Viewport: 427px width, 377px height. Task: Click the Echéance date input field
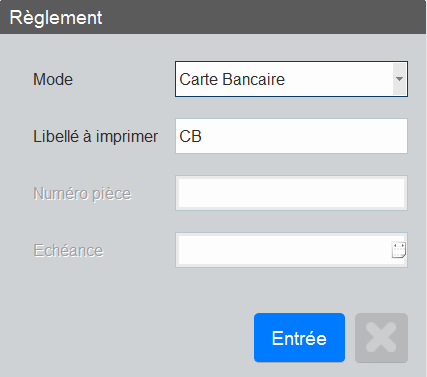click(285, 250)
